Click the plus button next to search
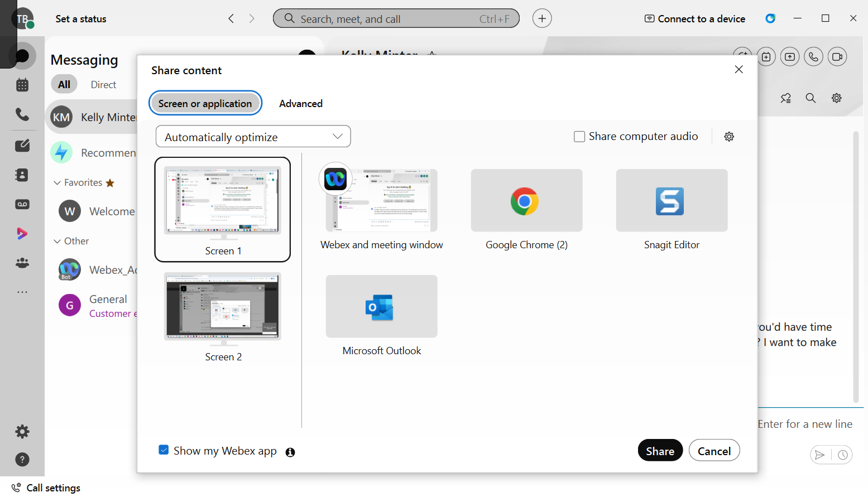The image size is (868, 502). click(x=542, y=18)
